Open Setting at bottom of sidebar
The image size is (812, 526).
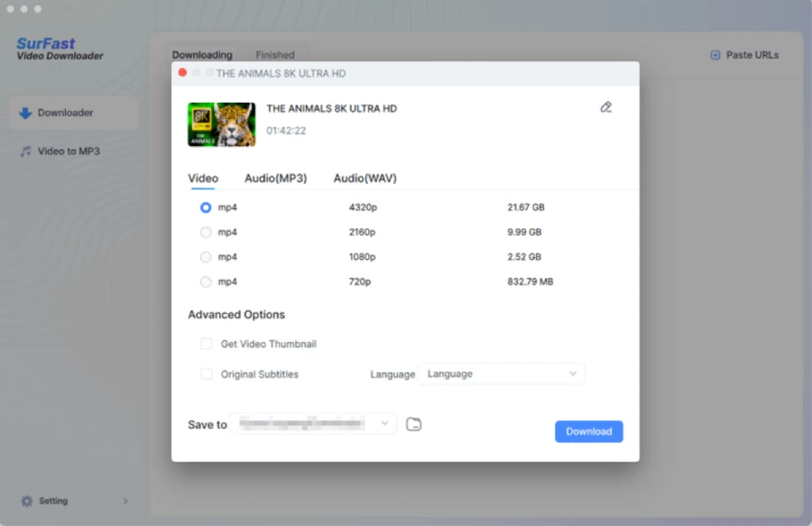pos(73,501)
